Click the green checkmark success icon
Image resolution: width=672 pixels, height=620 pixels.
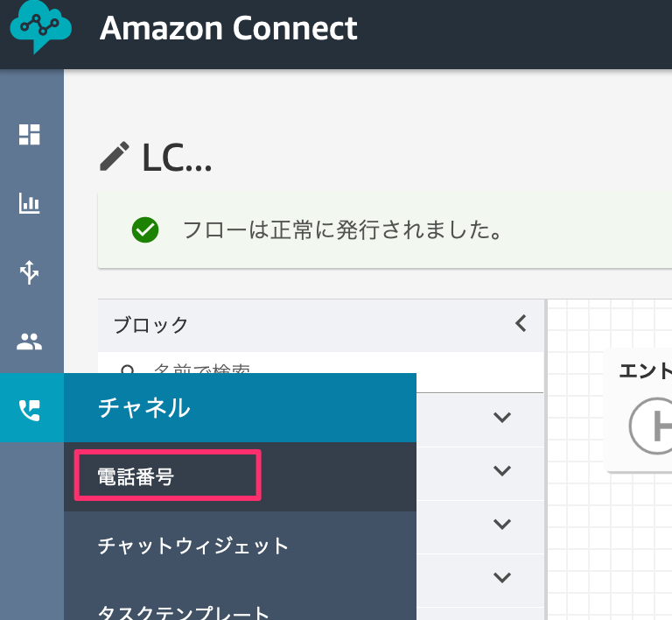point(144,230)
